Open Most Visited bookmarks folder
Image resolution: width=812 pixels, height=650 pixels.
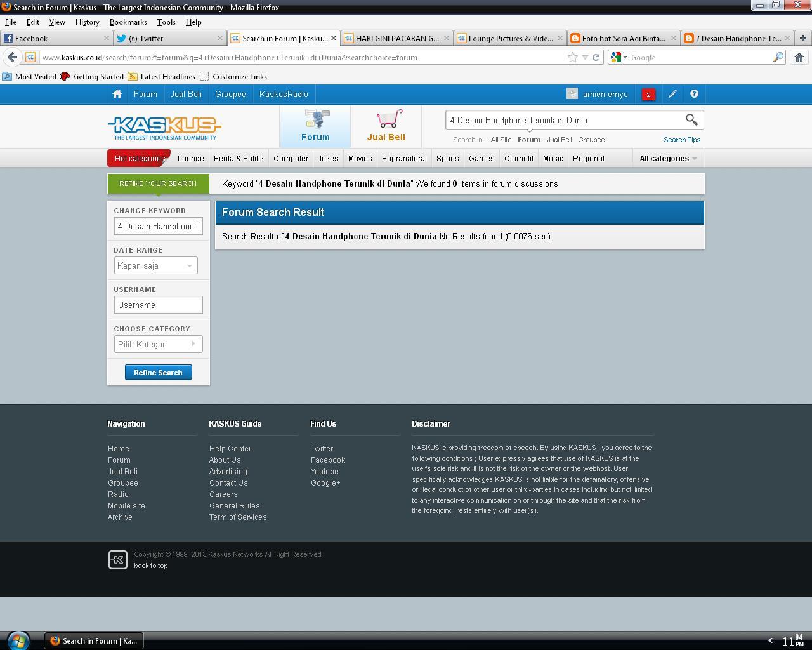pyautogui.click(x=30, y=76)
